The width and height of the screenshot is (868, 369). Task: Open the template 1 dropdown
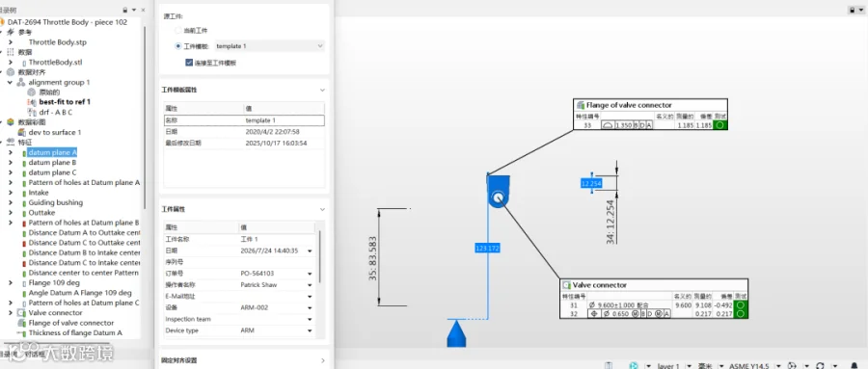(x=269, y=46)
